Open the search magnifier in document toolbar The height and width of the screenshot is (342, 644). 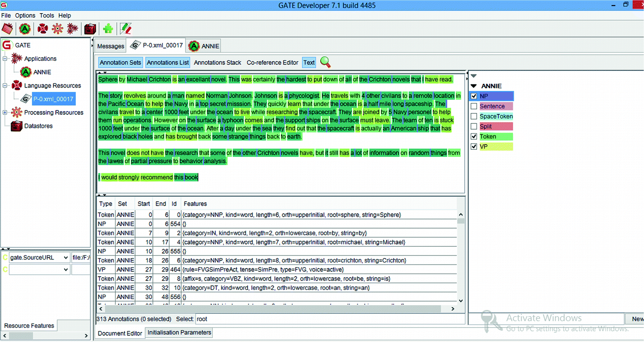point(325,63)
